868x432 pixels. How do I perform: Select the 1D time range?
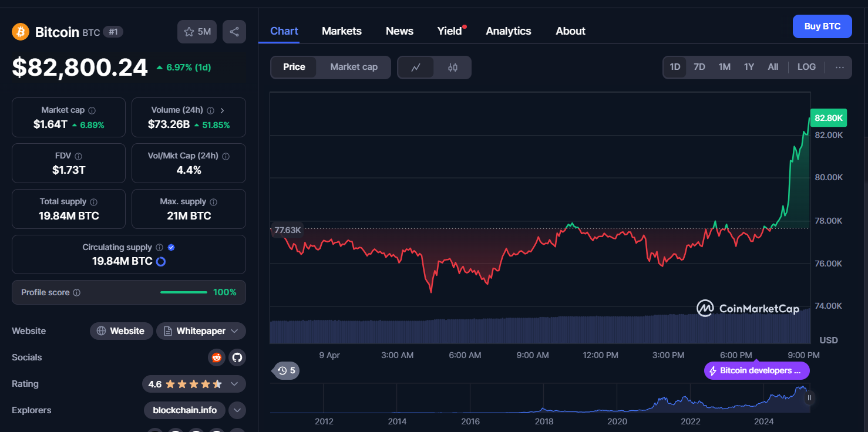(675, 67)
